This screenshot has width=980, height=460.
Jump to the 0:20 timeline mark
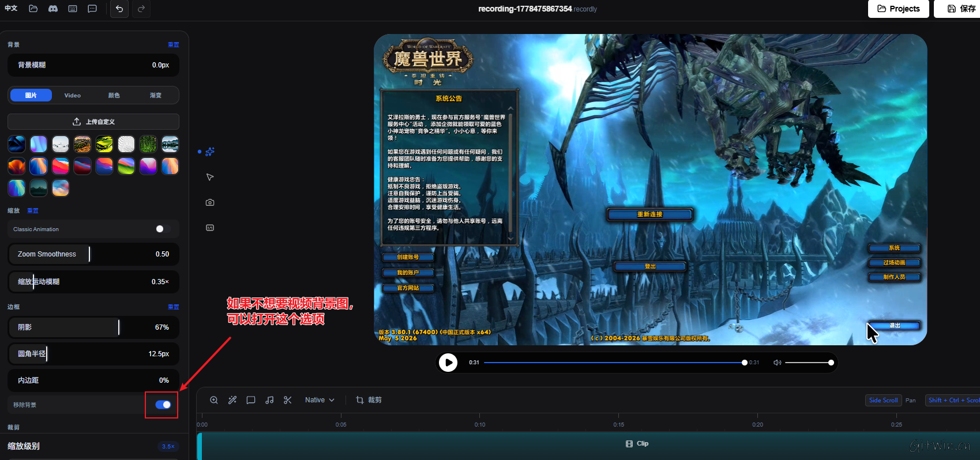pyautogui.click(x=757, y=424)
